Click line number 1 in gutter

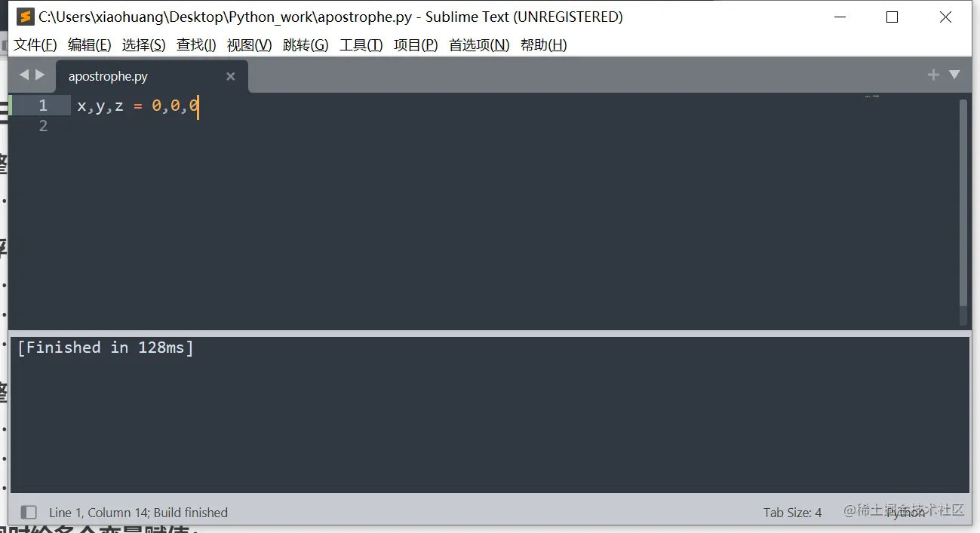43,106
